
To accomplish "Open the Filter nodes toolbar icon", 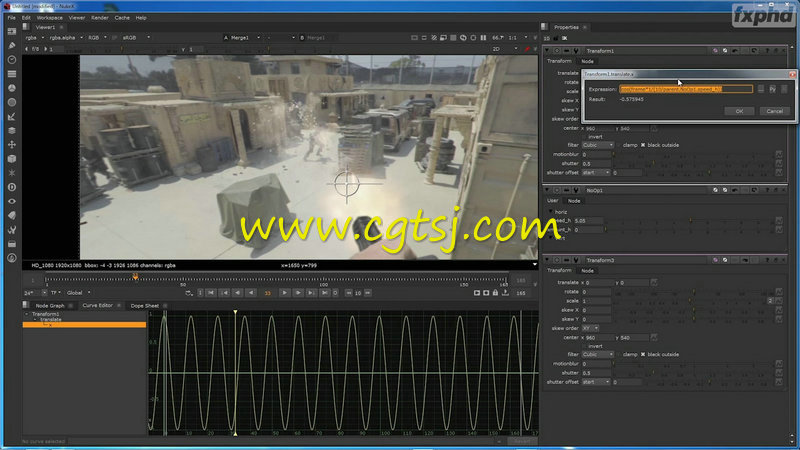I will tap(12, 103).
